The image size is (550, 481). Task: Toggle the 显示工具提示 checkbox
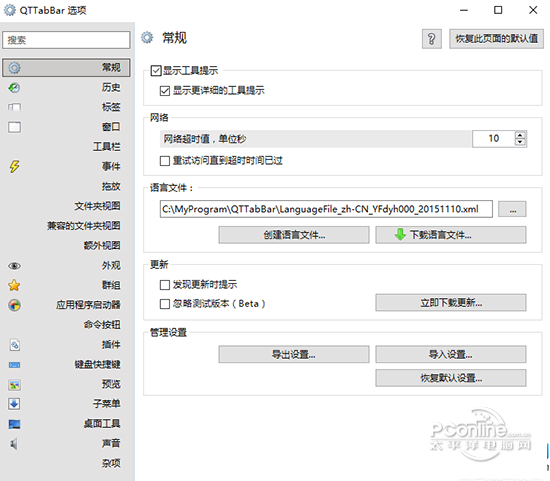click(156, 71)
